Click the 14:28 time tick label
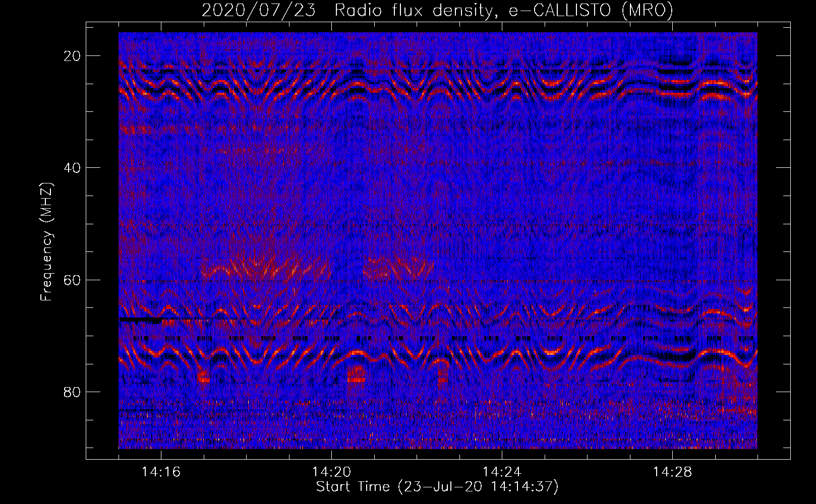The height and width of the screenshot is (504, 816). tap(672, 472)
